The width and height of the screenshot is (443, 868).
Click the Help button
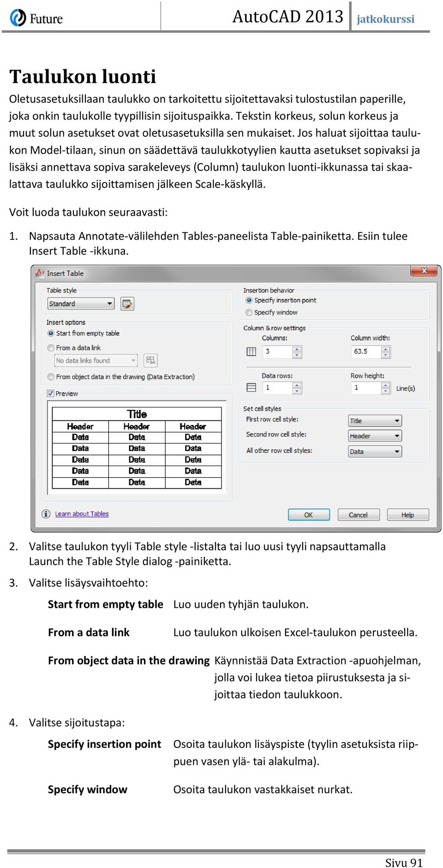(x=407, y=515)
